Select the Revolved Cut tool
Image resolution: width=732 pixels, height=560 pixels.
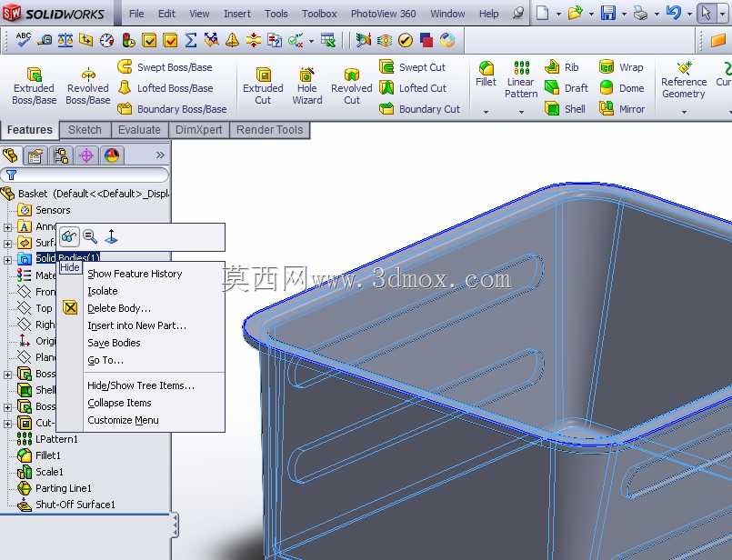[x=352, y=85]
